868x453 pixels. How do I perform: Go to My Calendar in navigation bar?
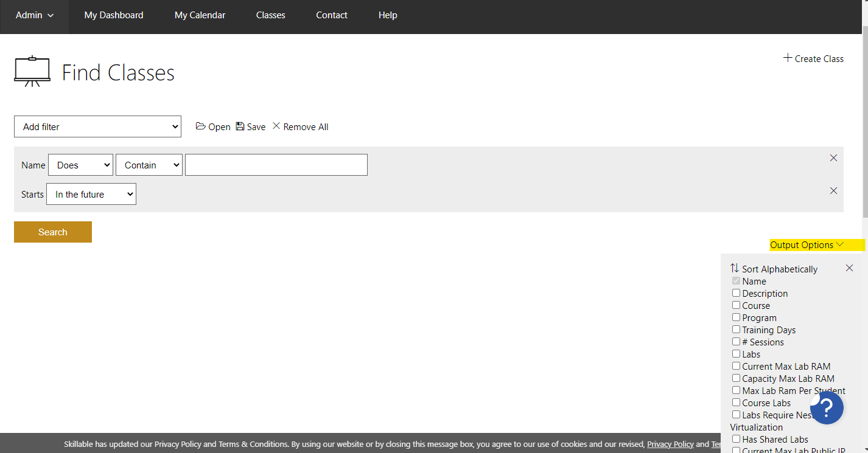tap(200, 15)
